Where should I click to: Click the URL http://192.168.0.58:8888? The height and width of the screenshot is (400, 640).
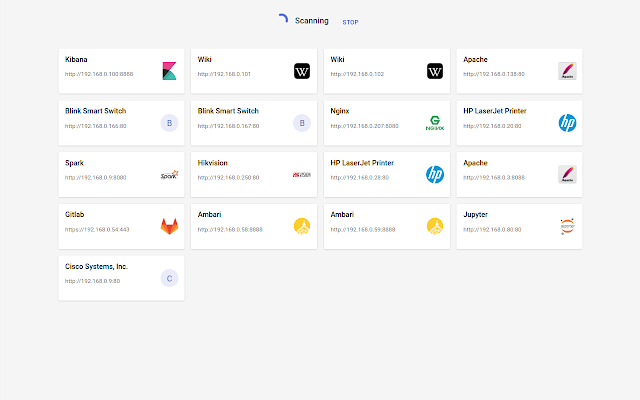click(x=230, y=230)
